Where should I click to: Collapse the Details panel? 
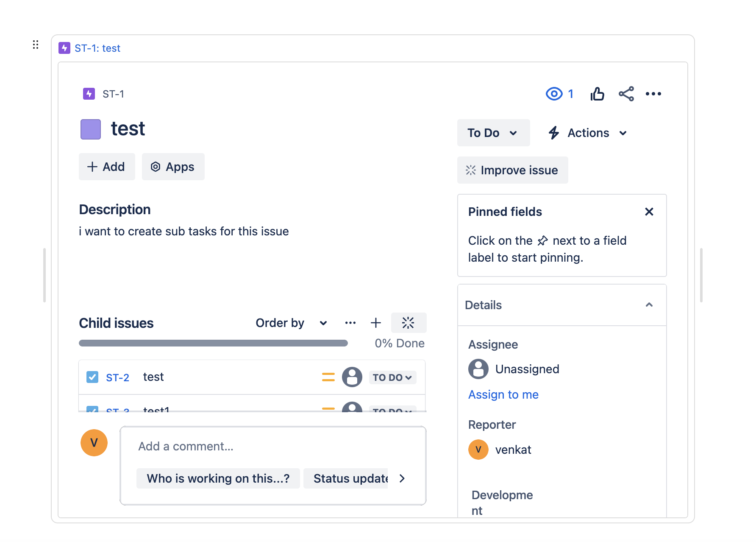pyautogui.click(x=649, y=305)
